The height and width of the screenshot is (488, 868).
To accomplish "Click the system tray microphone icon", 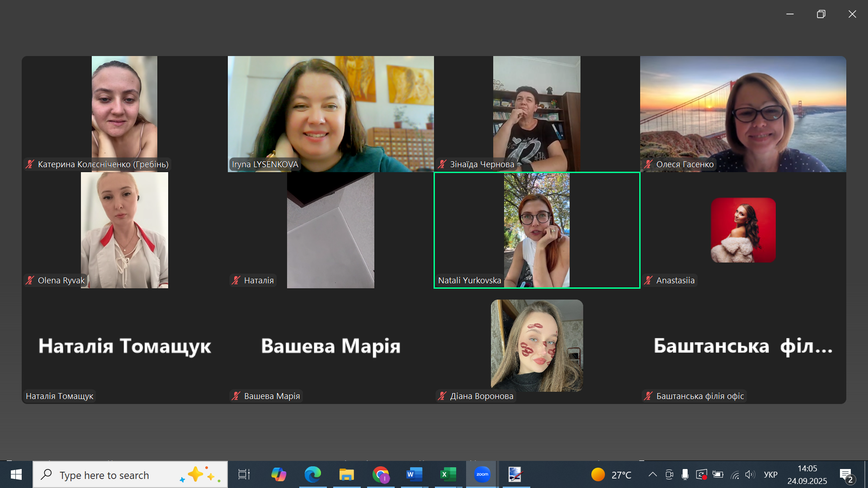I will [685, 474].
